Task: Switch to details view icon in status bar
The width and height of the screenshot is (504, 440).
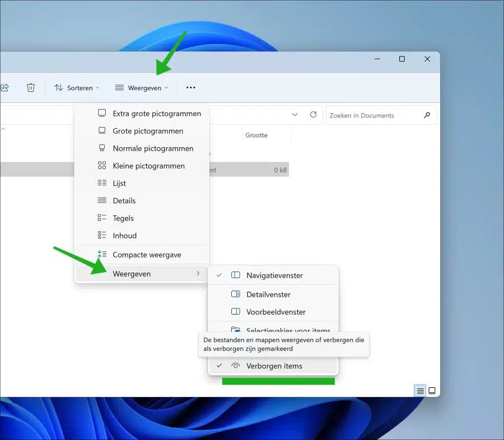Action: tap(420, 391)
